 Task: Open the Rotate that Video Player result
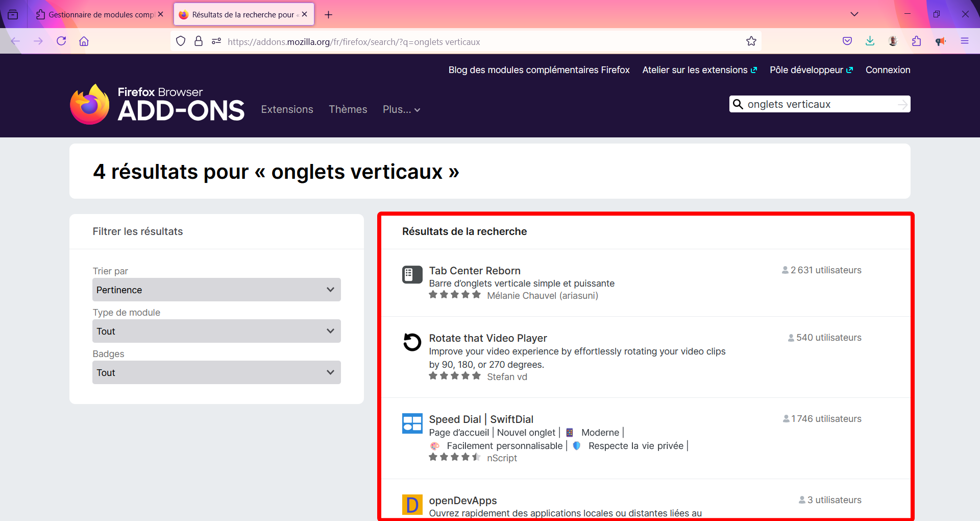tap(487, 338)
